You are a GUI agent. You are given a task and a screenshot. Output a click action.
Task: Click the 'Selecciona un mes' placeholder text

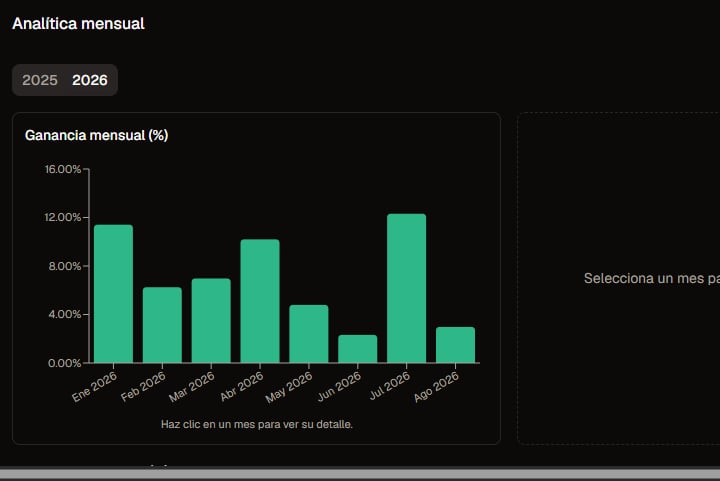tap(652, 278)
